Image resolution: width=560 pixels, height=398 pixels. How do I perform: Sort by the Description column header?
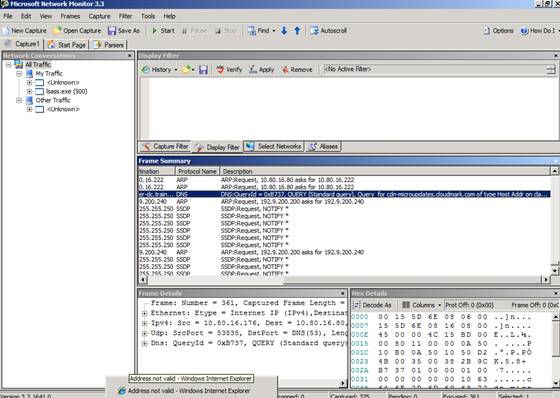[x=385, y=171]
